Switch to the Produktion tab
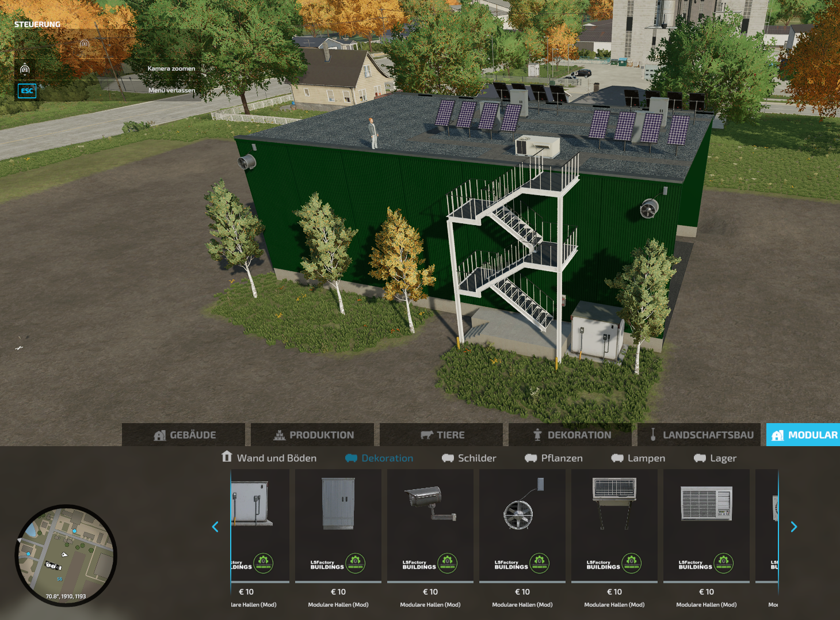 (x=313, y=435)
